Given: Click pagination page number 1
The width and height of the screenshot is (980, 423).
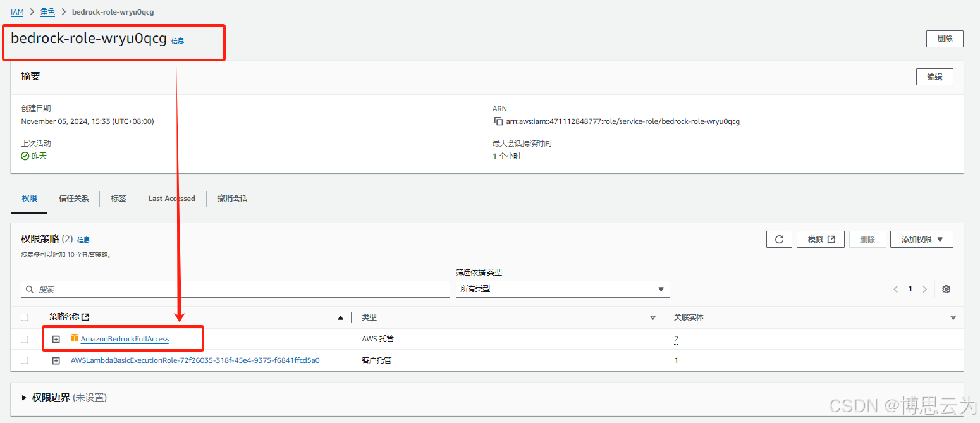Looking at the screenshot, I should 910,289.
